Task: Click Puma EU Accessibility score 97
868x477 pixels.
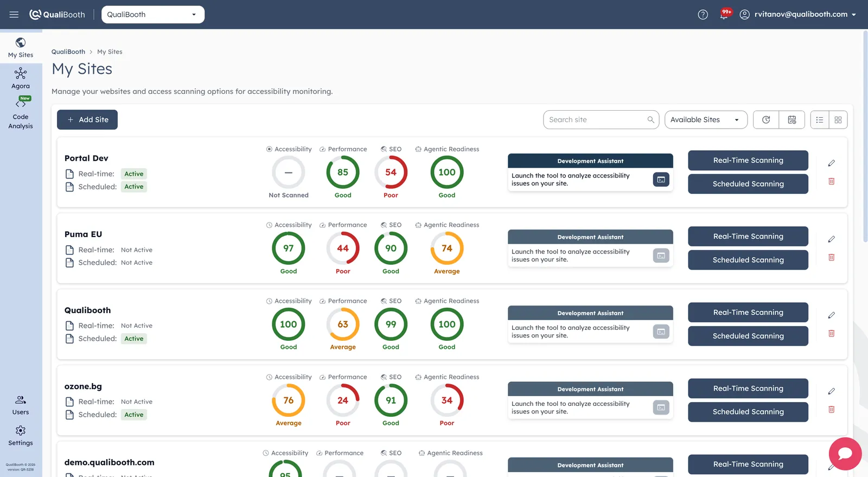Action: [x=289, y=249]
